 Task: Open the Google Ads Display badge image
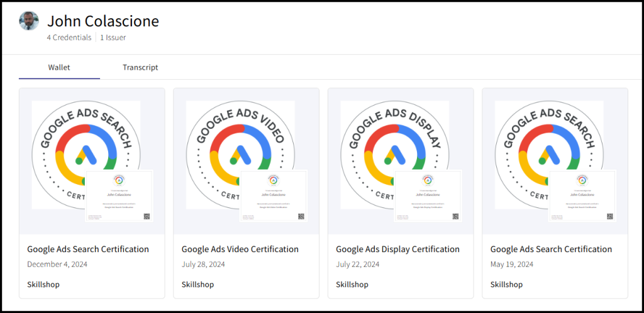(395, 155)
